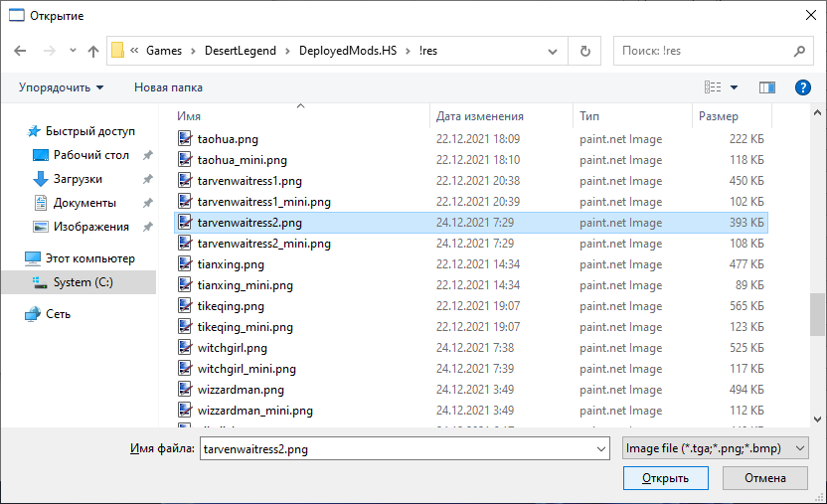Viewport: 827px width, 504px height.
Task: Change the view layout icon
Action: [713, 87]
